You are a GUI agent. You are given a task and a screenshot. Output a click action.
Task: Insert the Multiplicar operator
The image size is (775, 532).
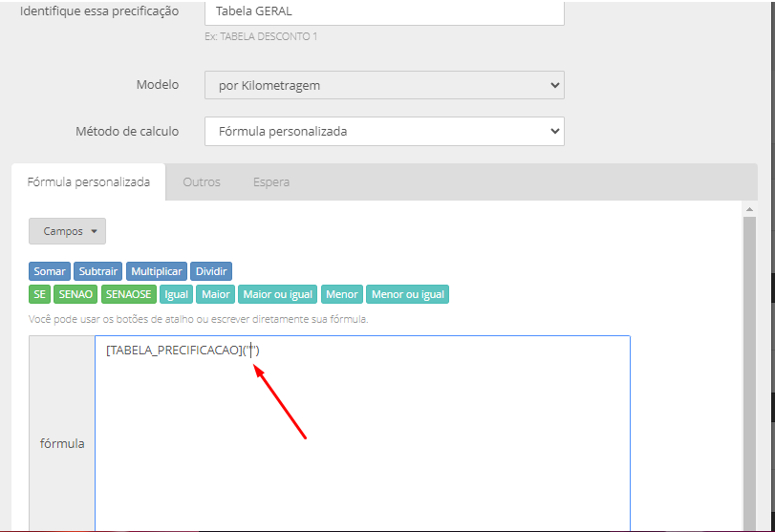pyautogui.click(x=157, y=271)
